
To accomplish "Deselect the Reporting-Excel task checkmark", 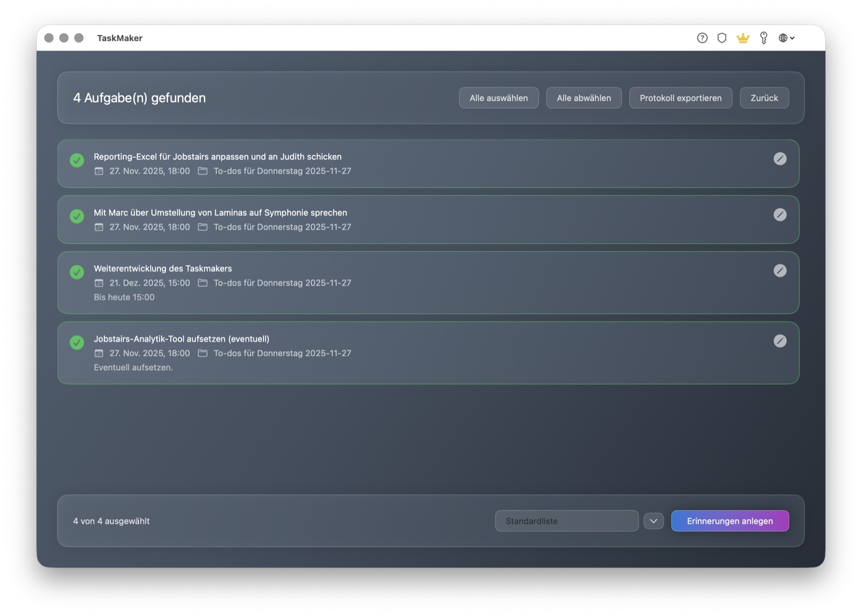I will (x=77, y=161).
